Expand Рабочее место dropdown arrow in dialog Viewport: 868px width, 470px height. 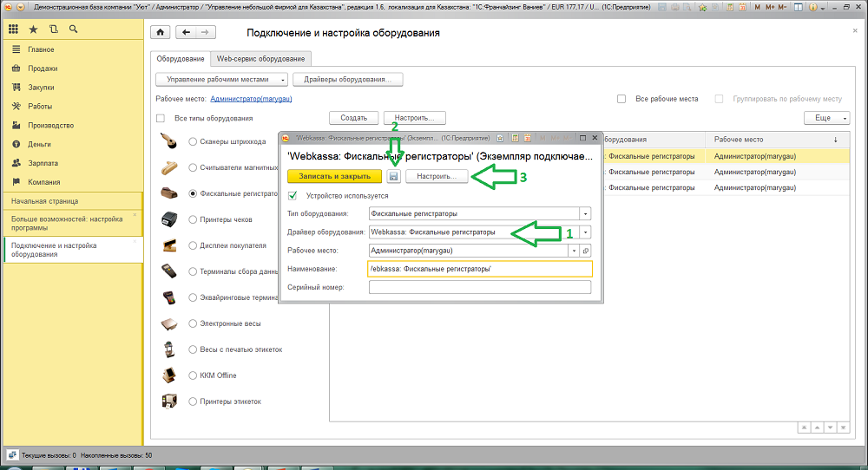[574, 251]
